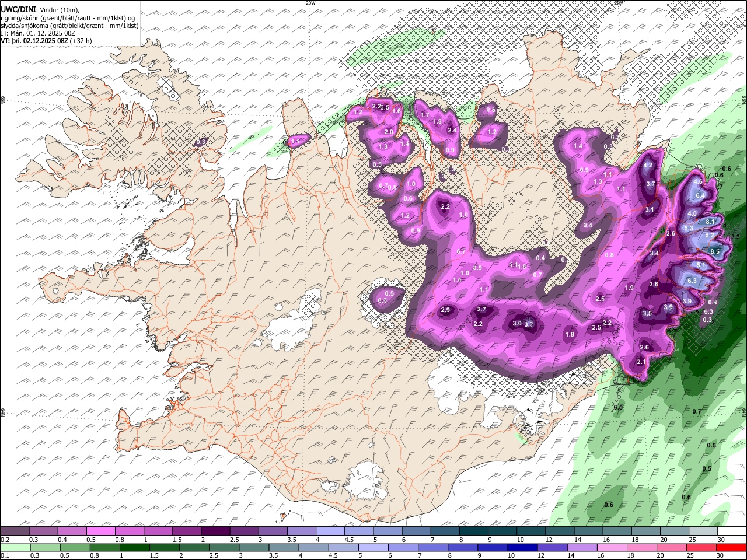747x560 pixels.
Task: Pick the snow-scale swatch above the 0.2 label
Action: (15, 531)
